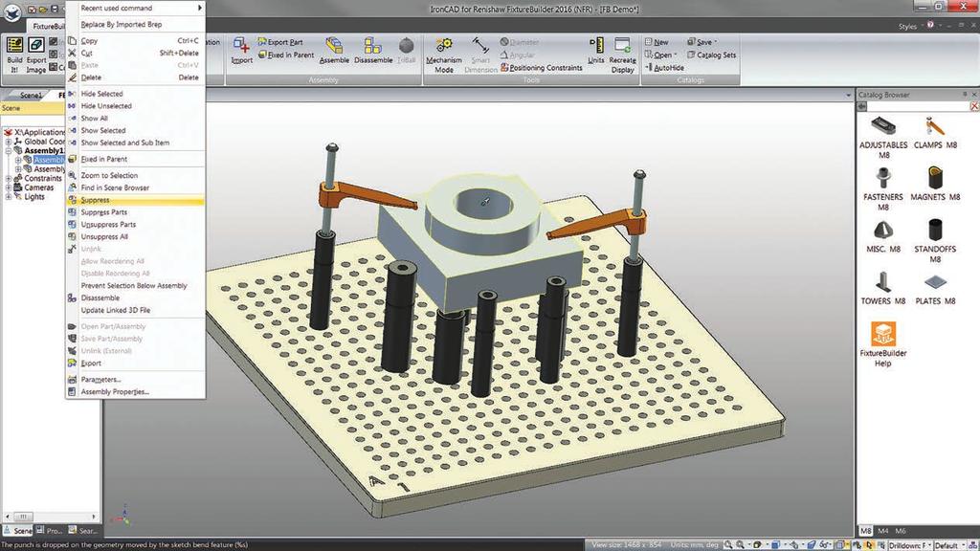Click the Assemble ribbon icon

pyautogui.click(x=334, y=51)
